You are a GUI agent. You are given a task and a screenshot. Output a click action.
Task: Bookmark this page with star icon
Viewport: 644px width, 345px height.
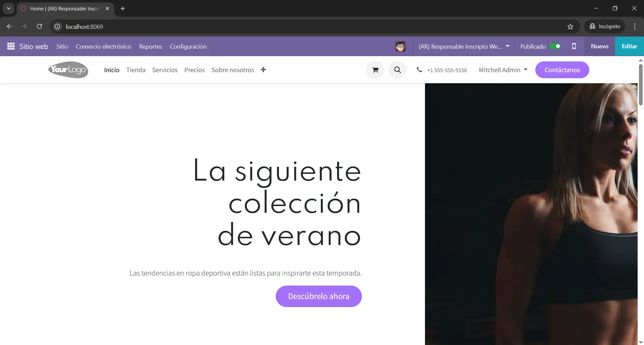pos(570,27)
